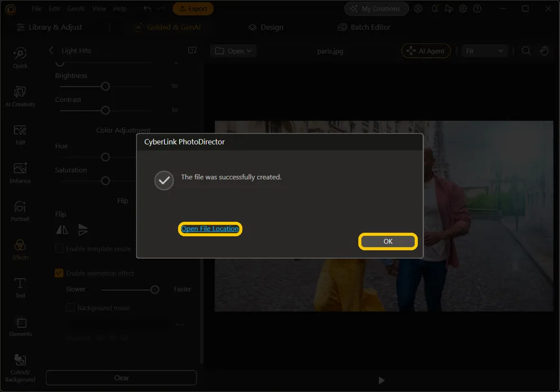560x392 pixels.
Task: Expand the Open folder dropdown
Action: tap(233, 51)
